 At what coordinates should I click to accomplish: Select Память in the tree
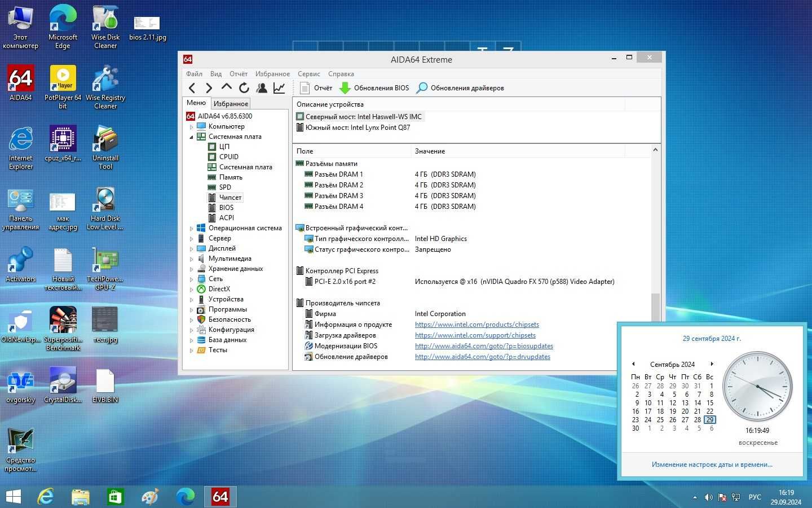[x=231, y=177]
